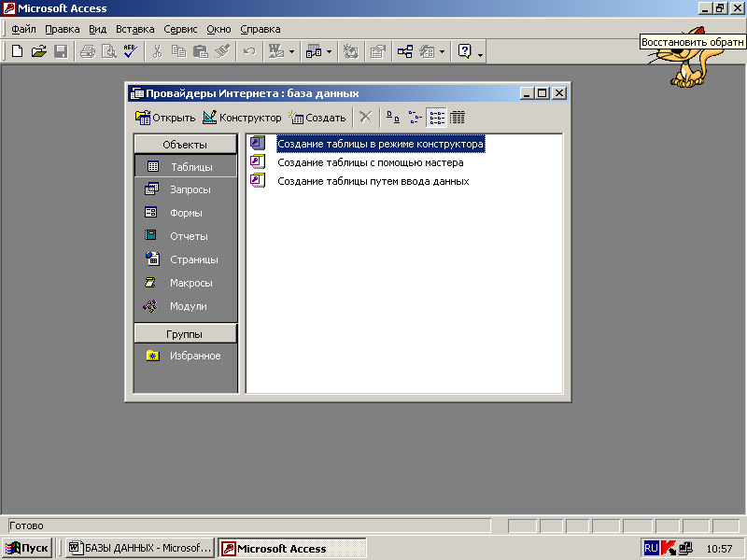
Task: Click the New Object toolbar icon
Action: [x=427, y=51]
